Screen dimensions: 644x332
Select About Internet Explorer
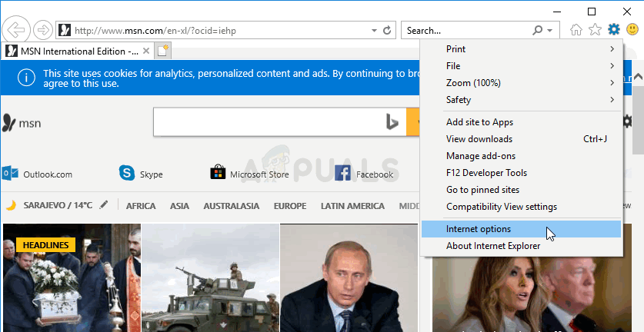521,246
